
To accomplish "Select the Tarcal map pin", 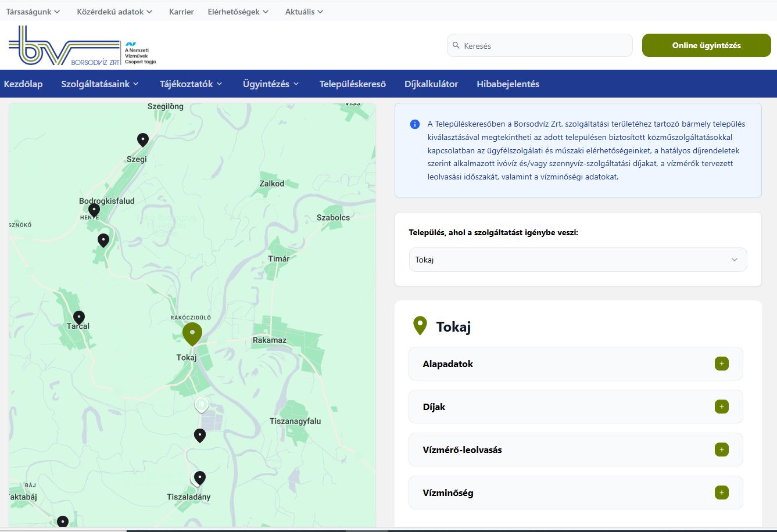I will coord(79,317).
